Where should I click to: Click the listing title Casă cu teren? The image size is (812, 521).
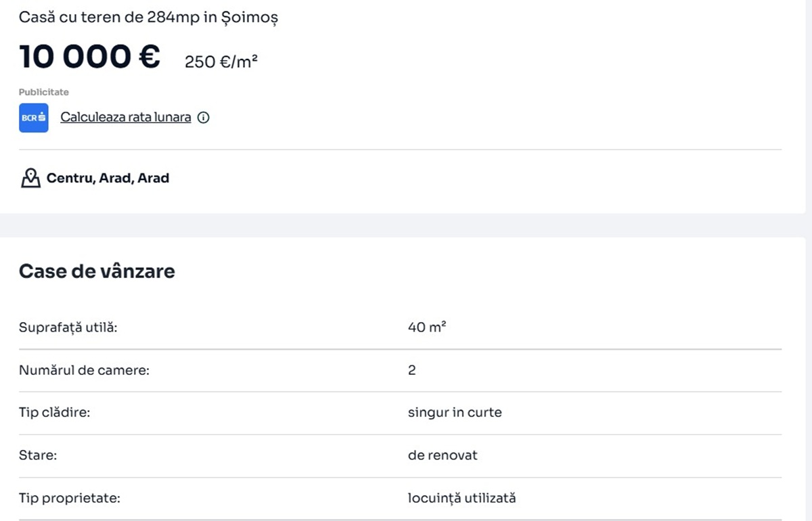pyautogui.click(x=148, y=18)
